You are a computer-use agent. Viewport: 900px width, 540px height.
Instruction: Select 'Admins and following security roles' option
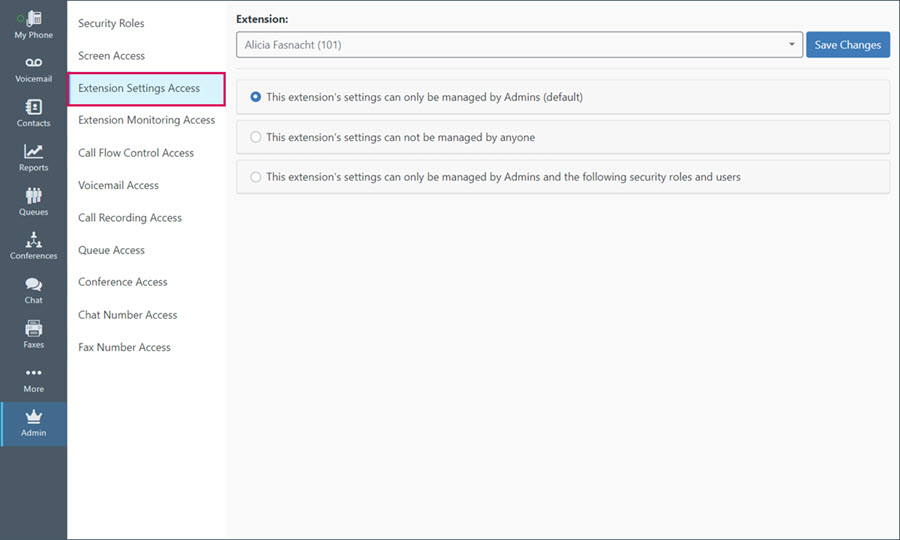255,177
